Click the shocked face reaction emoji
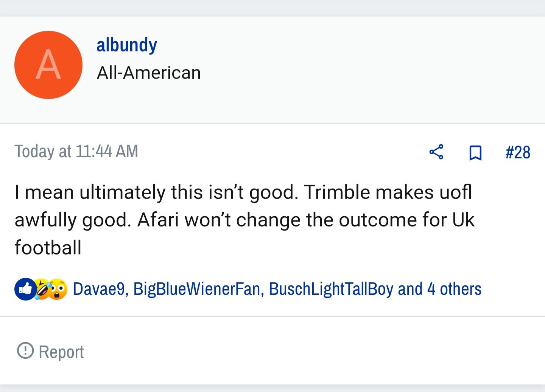Screen dimensions: 545x392 pos(58,289)
